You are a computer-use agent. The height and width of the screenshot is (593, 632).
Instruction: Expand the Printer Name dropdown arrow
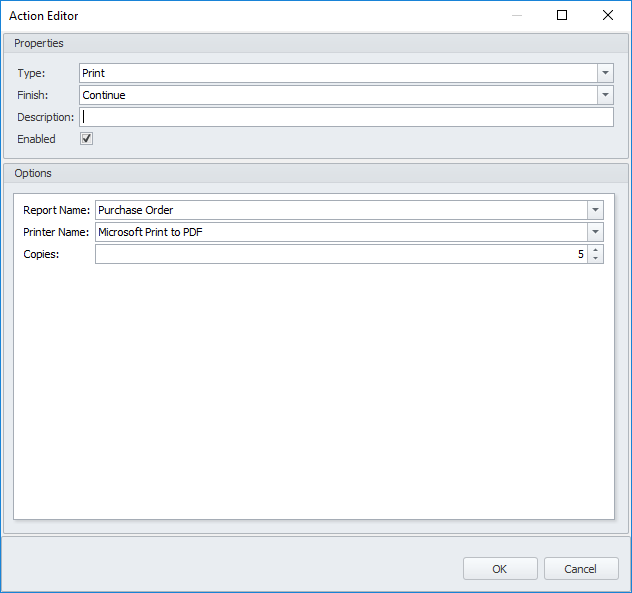(596, 232)
